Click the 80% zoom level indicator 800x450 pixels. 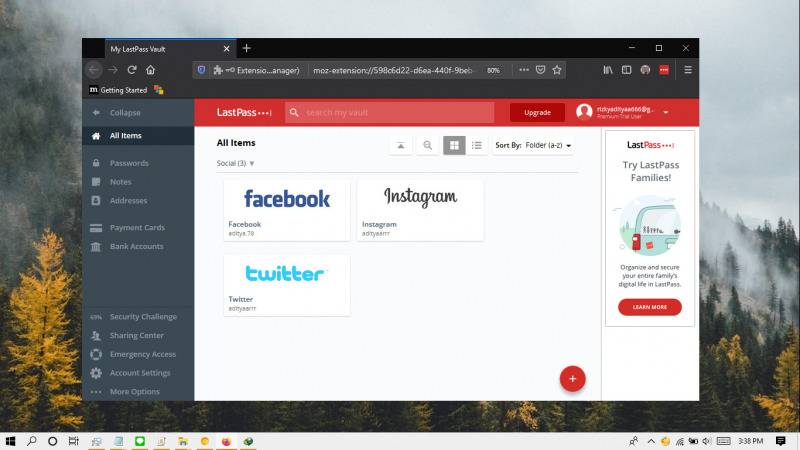click(493, 70)
